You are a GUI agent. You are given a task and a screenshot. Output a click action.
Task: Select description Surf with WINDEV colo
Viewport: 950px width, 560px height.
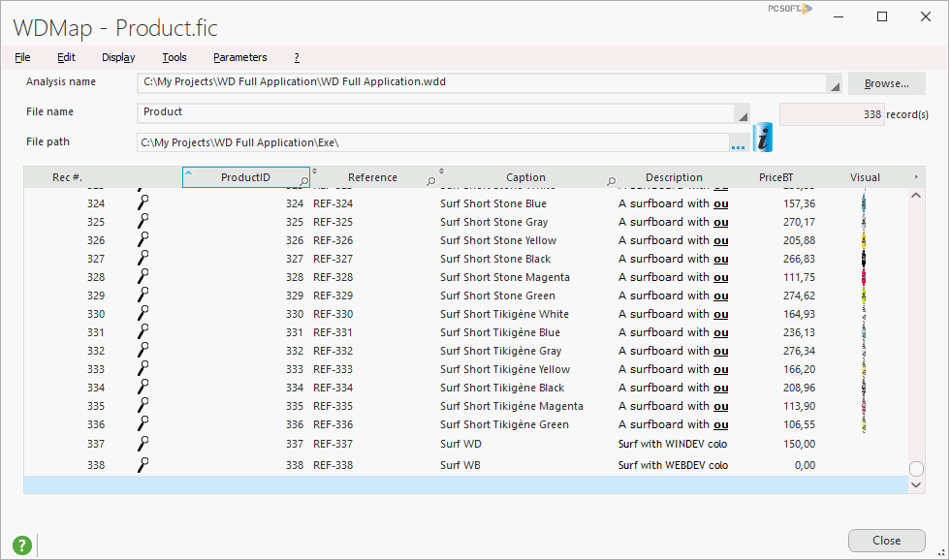(673, 444)
